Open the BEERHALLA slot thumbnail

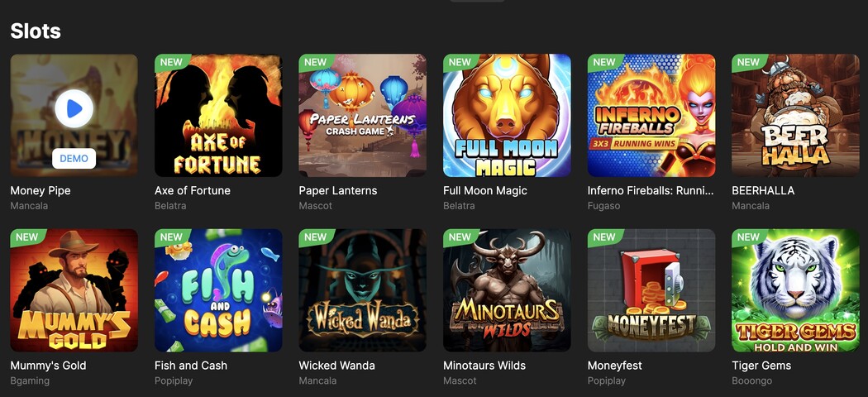click(x=795, y=116)
